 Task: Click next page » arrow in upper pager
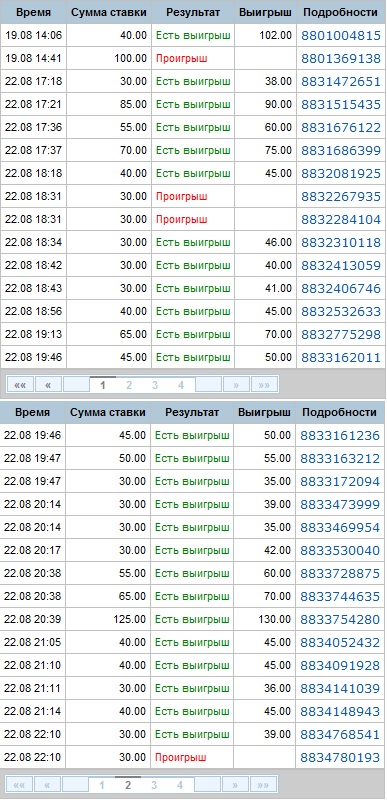[x=236, y=385]
